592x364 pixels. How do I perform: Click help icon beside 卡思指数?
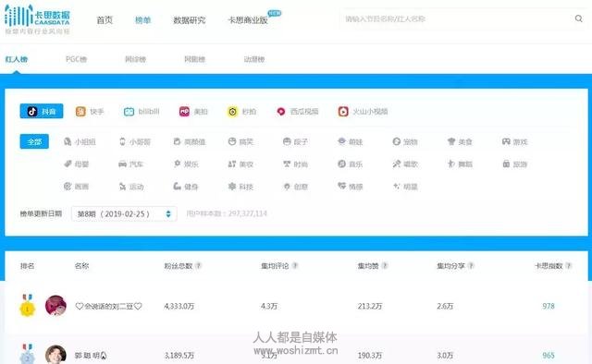point(569,265)
